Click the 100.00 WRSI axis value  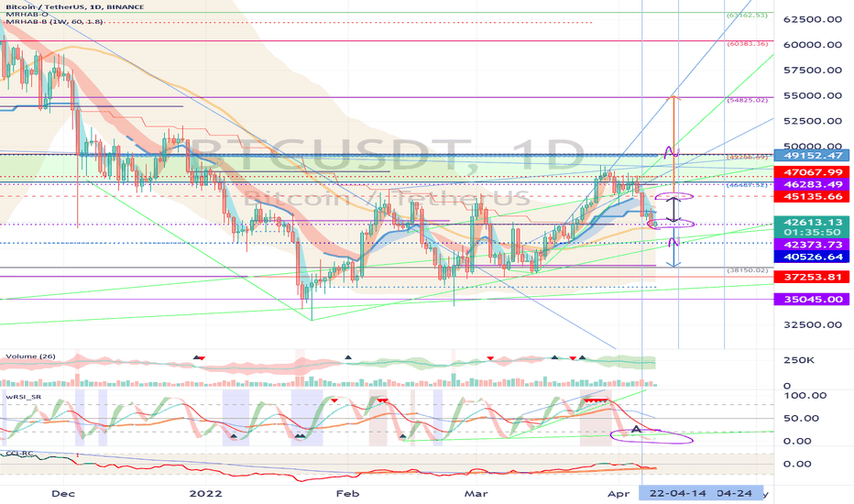click(x=805, y=396)
